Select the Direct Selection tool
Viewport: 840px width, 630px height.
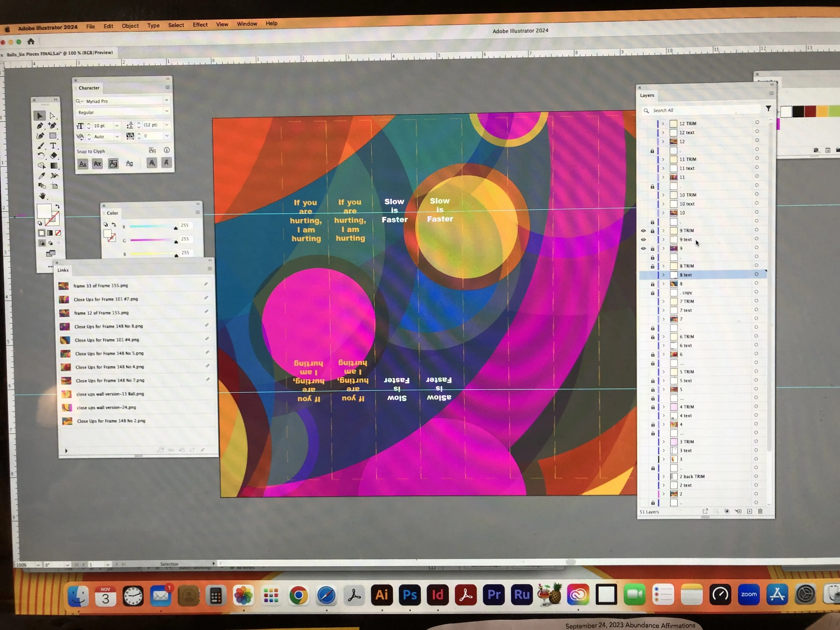pyautogui.click(x=52, y=116)
